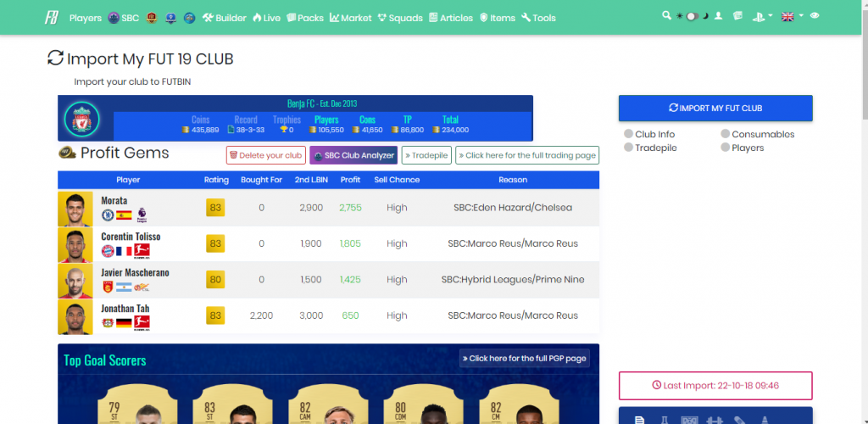This screenshot has height=424, width=868.
Task: Toggle the eye visibility icon in navbar
Action: (x=815, y=16)
